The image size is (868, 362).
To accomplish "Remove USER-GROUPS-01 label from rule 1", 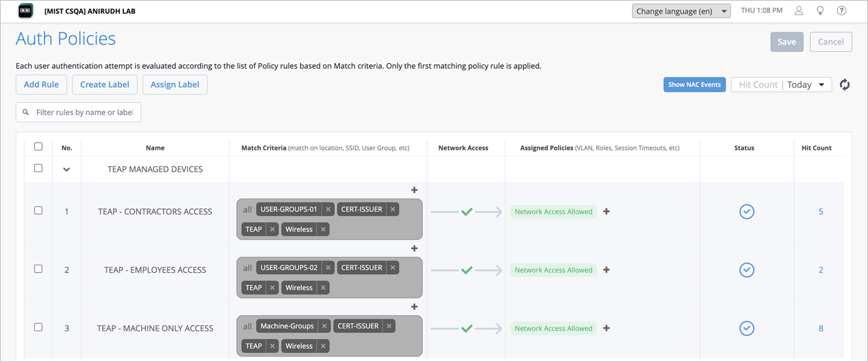I will tap(328, 210).
